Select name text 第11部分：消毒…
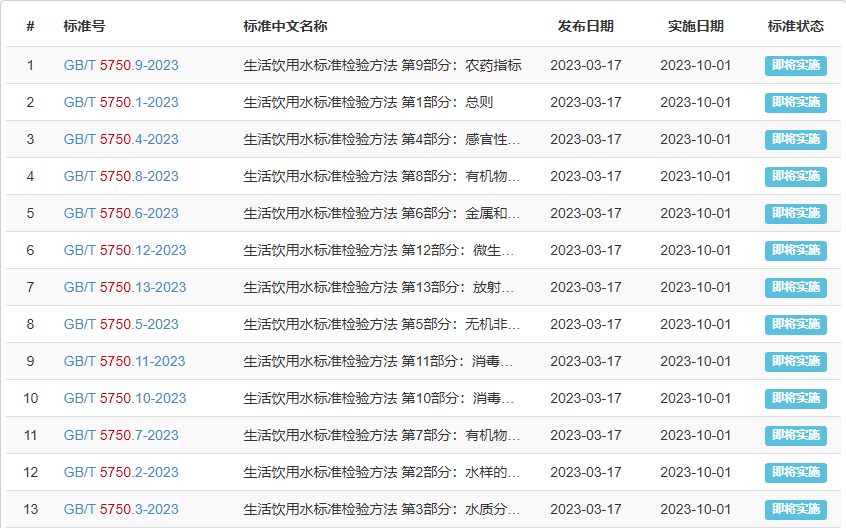846x528 pixels. pyautogui.click(x=458, y=361)
